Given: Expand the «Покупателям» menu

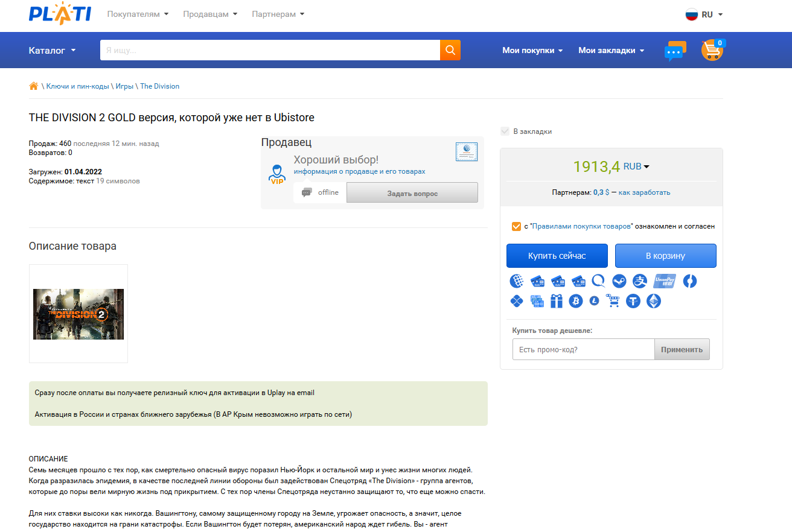Looking at the screenshot, I should (138, 14).
